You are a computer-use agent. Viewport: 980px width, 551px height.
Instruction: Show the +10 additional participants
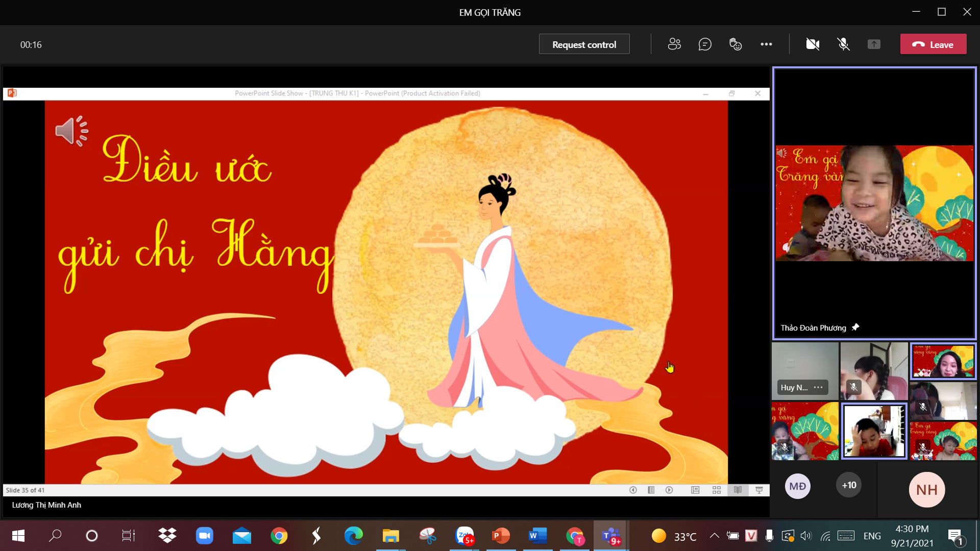click(x=849, y=485)
